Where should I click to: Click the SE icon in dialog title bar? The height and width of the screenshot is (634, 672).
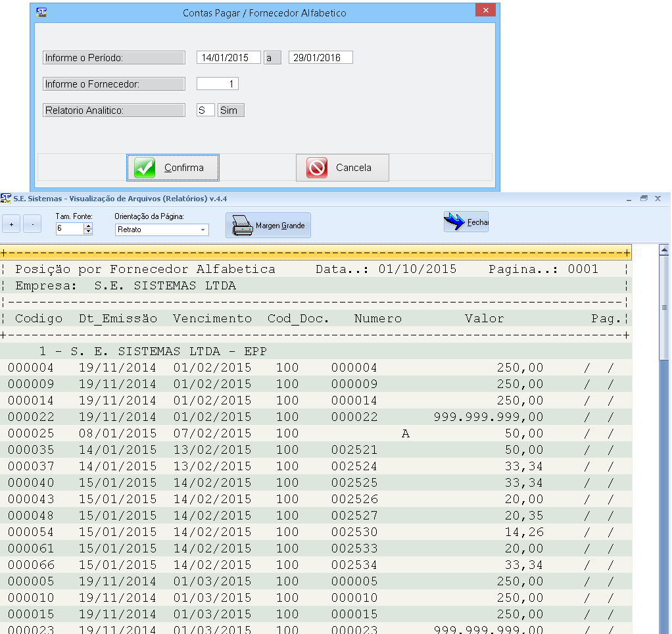click(41, 12)
